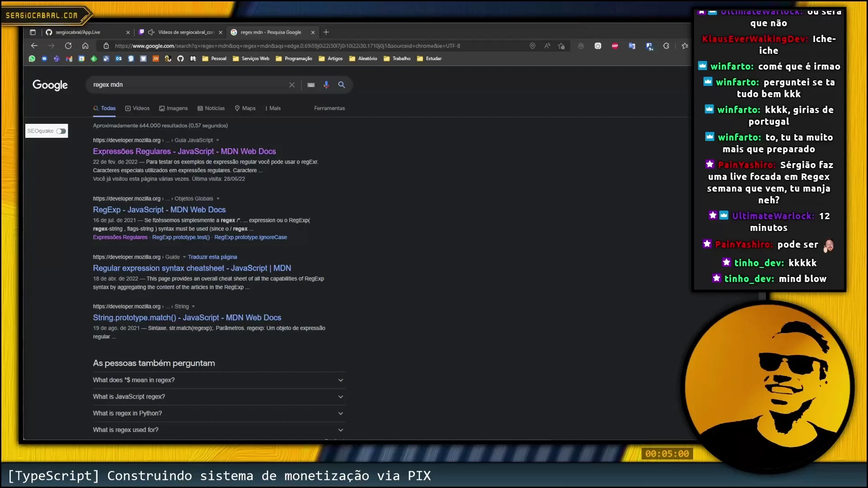
Task: Go back with the browser back arrow
Action: point(34,46)
